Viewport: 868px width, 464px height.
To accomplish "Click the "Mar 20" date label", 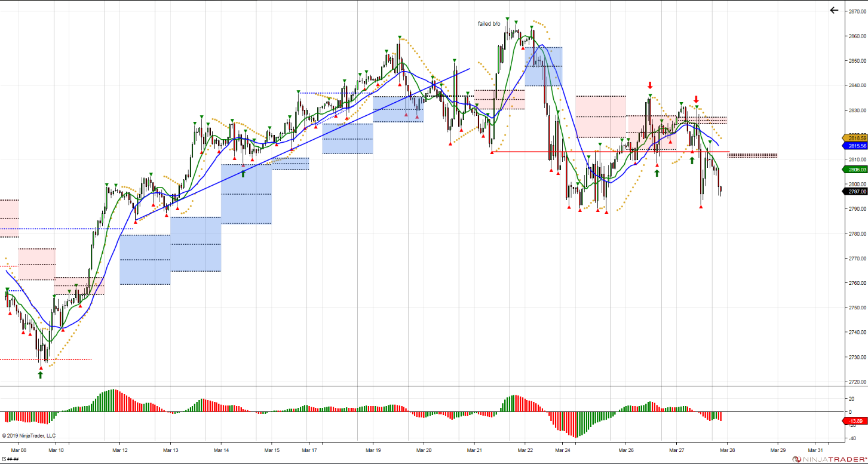I will coord(424,450).
